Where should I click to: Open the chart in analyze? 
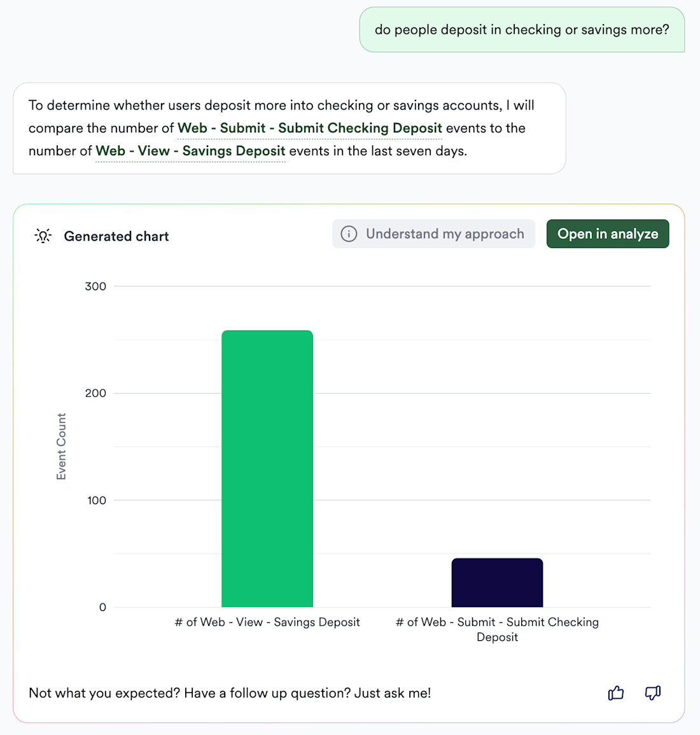click(607, 234)
